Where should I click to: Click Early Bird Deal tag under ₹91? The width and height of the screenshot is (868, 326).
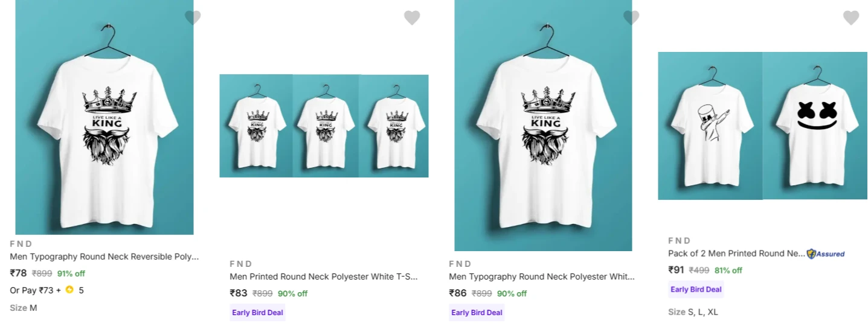click(696, 289)
